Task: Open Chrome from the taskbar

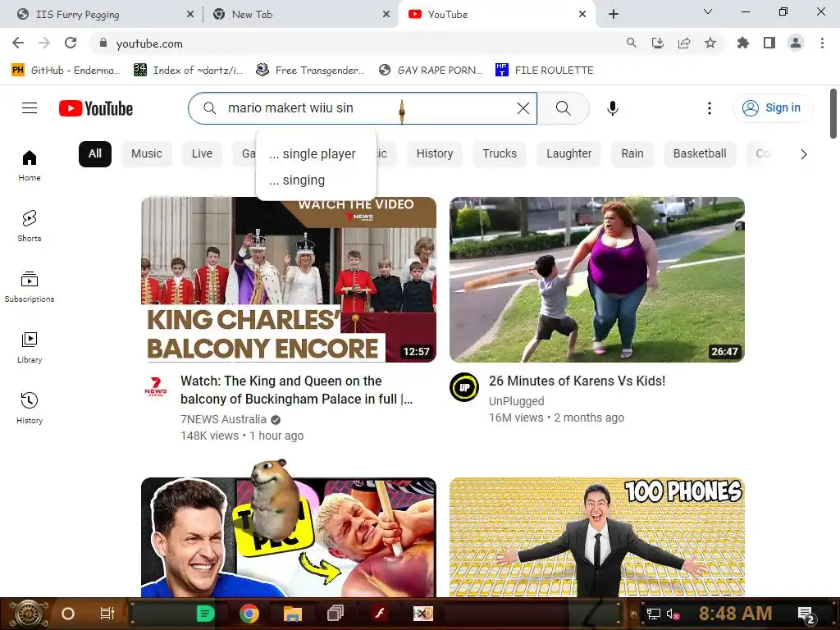Action: click(249, 614)
